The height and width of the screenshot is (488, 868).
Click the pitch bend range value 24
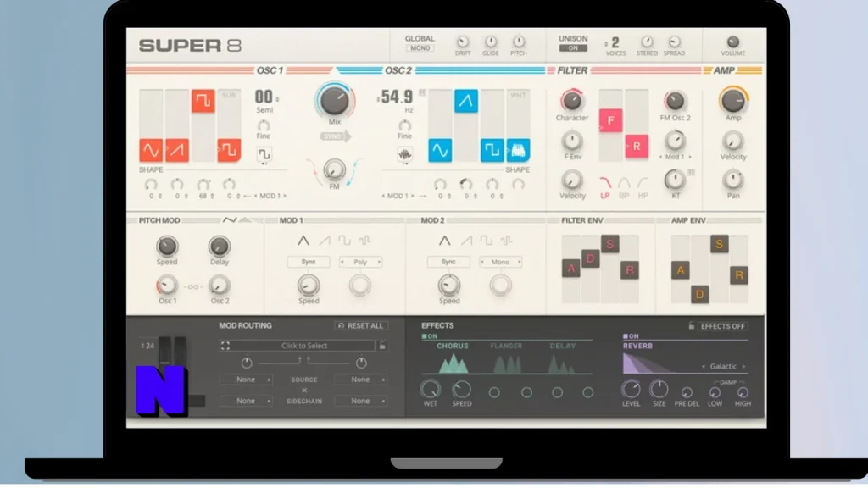click(148, 346)
